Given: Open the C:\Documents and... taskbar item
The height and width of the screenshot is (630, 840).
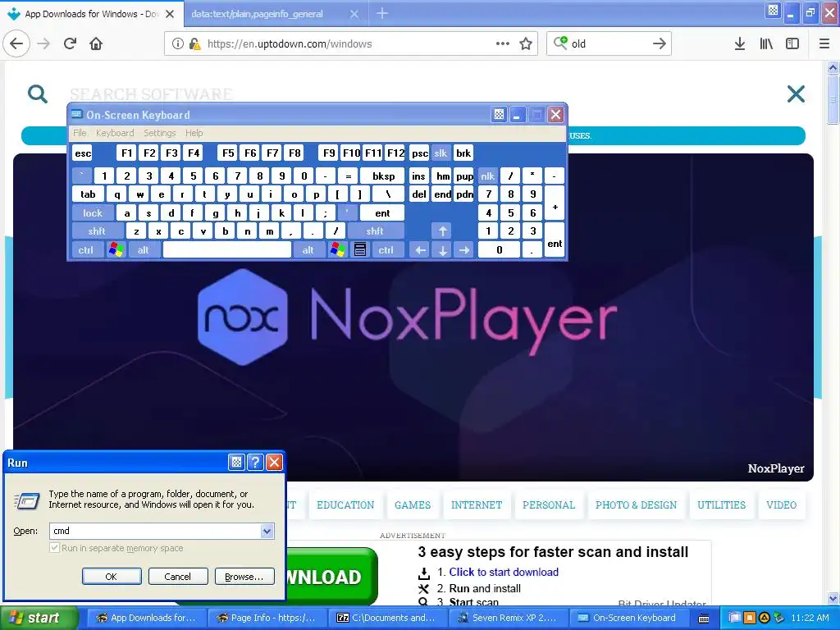Looking at the screenshot, I should pyautogui.click(x=387, y=618).
